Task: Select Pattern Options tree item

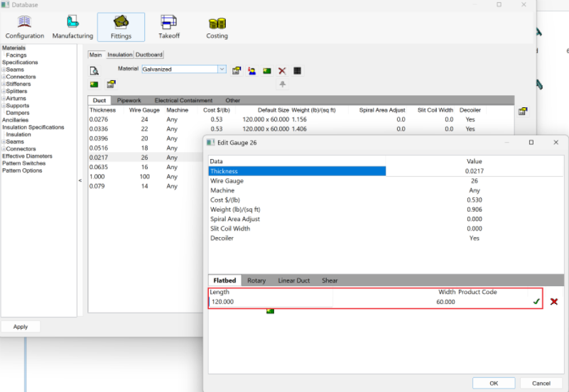Action: 22,170
